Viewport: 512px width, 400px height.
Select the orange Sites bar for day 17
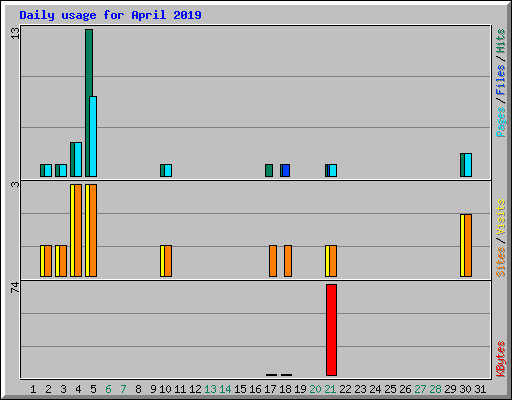coord(273,261)
